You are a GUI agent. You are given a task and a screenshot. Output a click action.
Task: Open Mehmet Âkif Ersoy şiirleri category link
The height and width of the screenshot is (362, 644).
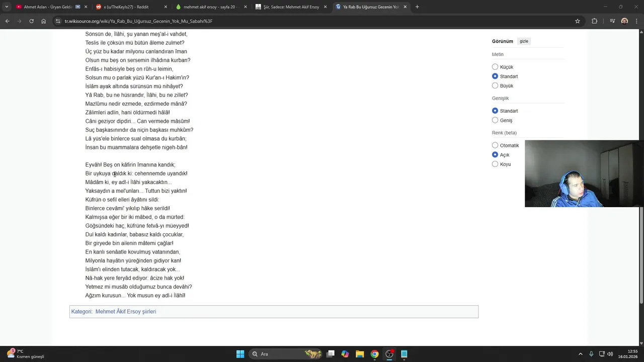point(126,312)
